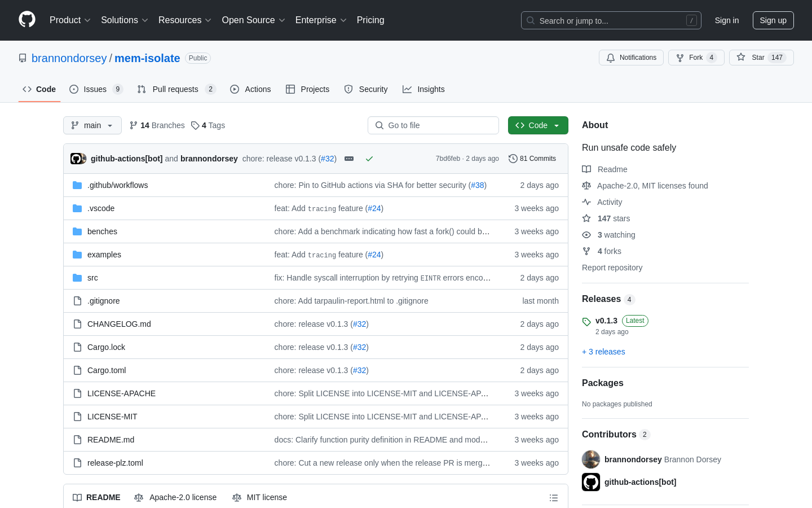This screenshot has width=812, height=508.
Task: Click the Readme link in About
Action: click(604, 169)
